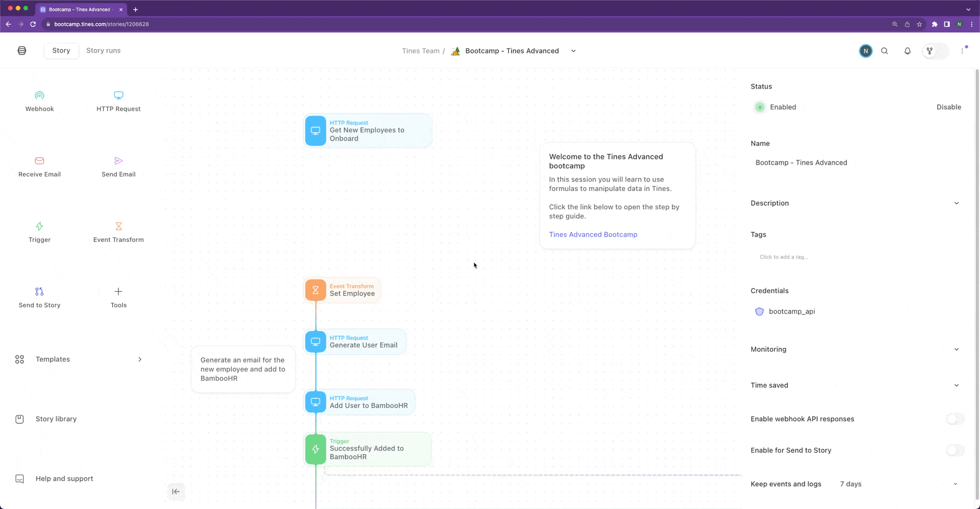Open the Tools plus icon
The height and width of the screenshot is (509, 980).
coord(119,291)
